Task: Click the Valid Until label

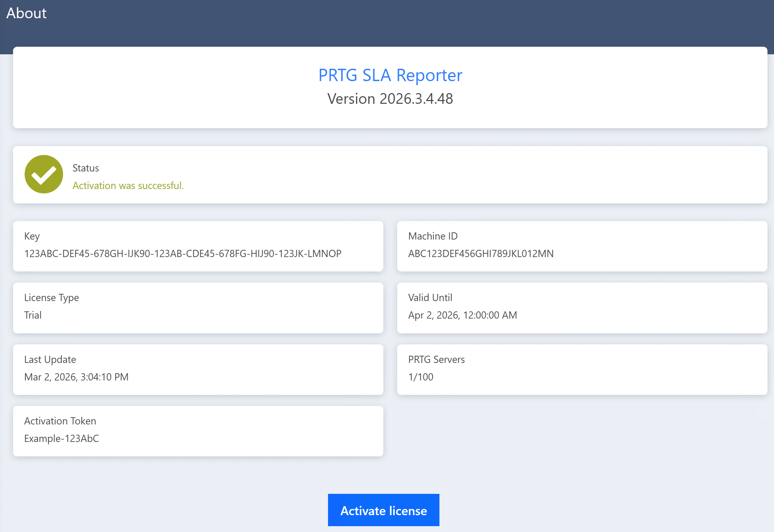Action: (430, 298)
